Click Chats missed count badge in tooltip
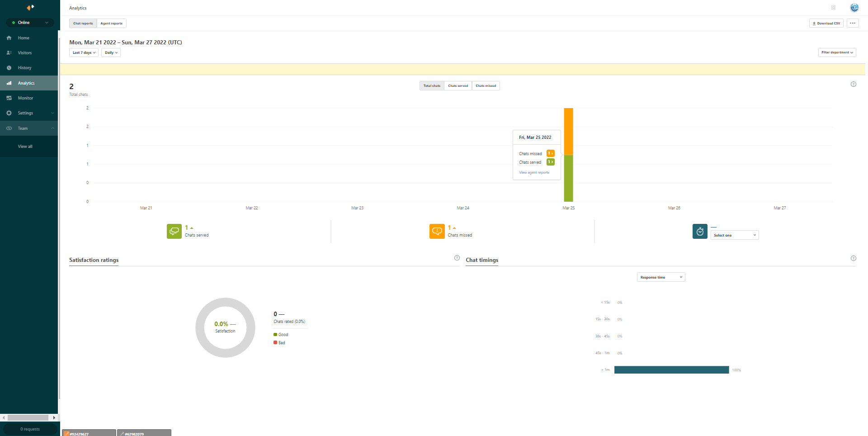The width and height of the screenshot is (868, 436). point(550,153)
